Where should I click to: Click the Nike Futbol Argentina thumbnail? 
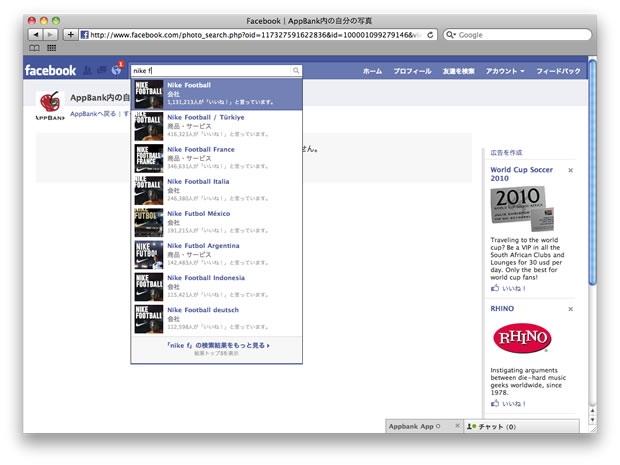tap(149, 255)
